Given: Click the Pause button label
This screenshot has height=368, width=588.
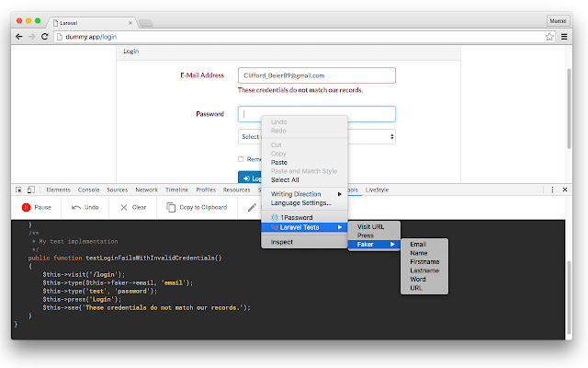Looking at the screenshot, I should coord(43,207).
